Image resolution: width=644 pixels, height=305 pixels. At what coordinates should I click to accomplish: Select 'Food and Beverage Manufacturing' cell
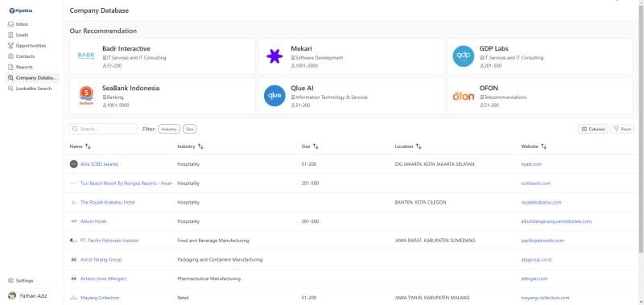pyautogui.click(x=213, y=241)
